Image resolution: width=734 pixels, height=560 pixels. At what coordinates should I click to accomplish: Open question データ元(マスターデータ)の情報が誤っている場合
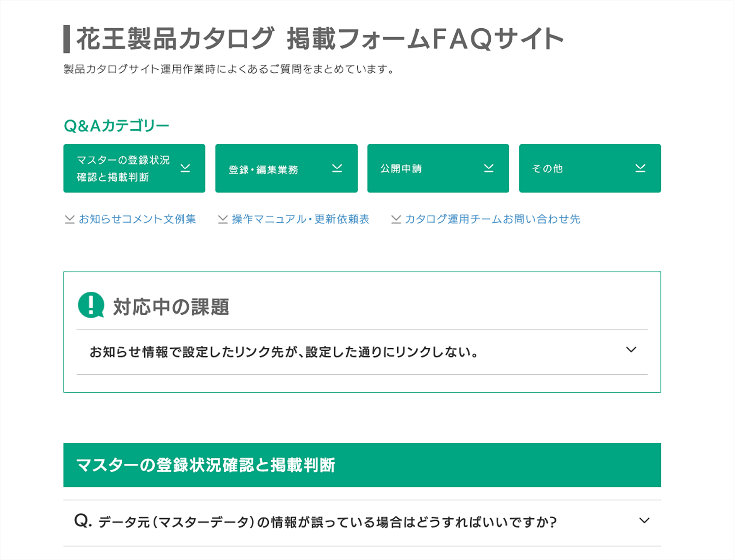point(362,523)
